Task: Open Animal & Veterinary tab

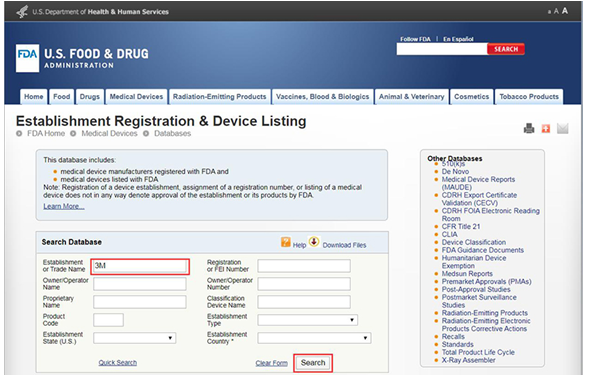Action: (412, 97)
